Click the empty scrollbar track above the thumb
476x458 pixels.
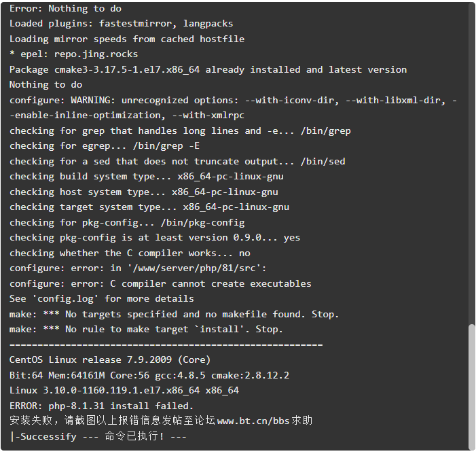click(471, 164)
